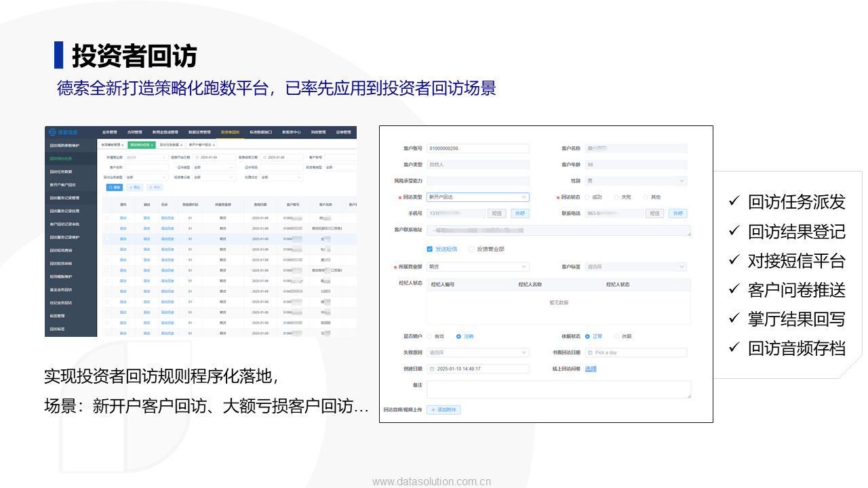Switch to the 新开户客户回访 tab
The image size is (868, 488).
[200, 145]
